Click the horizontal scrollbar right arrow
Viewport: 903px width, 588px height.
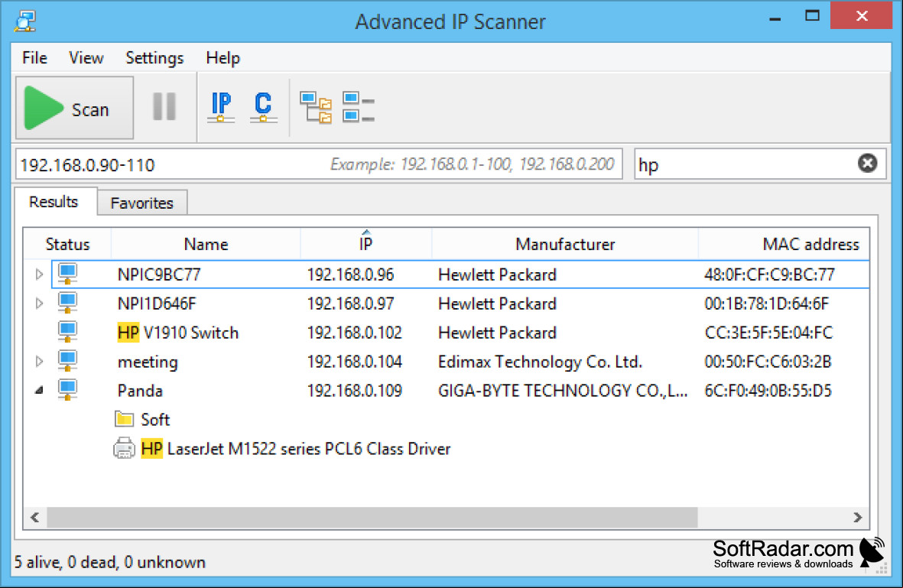[x=857, y=517]
